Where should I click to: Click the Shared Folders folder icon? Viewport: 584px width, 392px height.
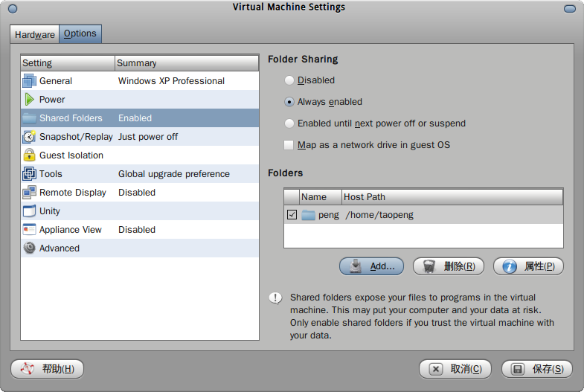[29, 118]
